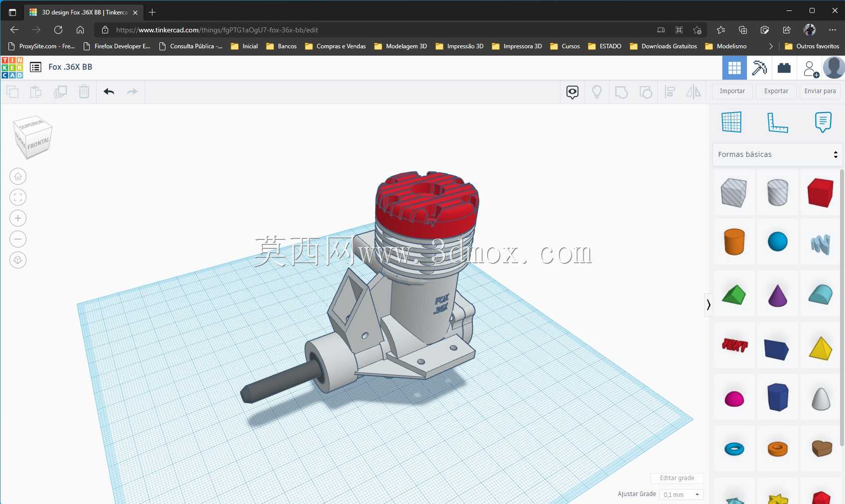Switch between orthographic and perspective view
The image size is (845, 504).
coord(18,260)
